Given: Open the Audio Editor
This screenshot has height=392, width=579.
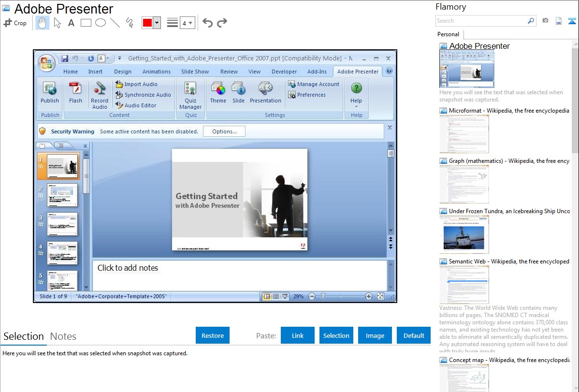Looking at the screenshot, I should click(x=136, y=105).
